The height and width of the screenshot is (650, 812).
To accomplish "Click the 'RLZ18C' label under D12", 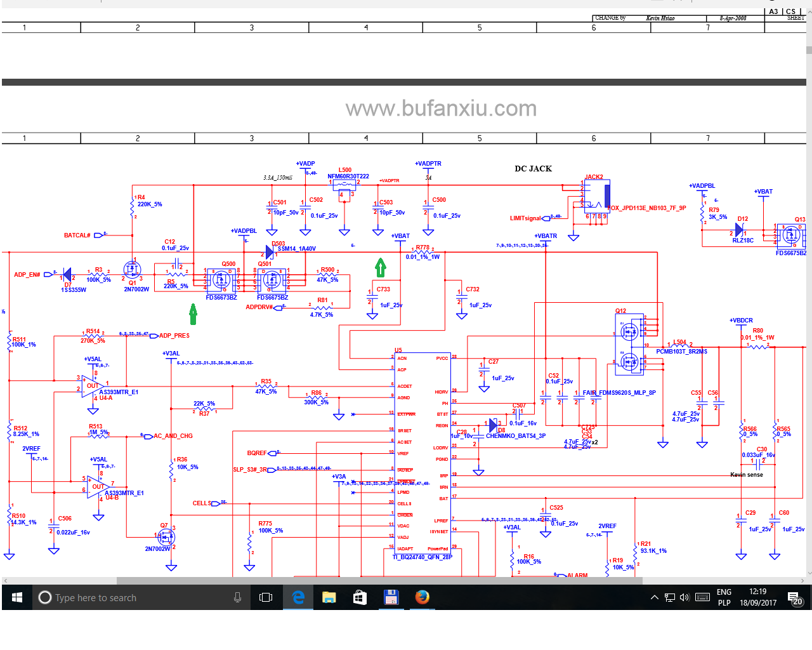I will [743, 241].
